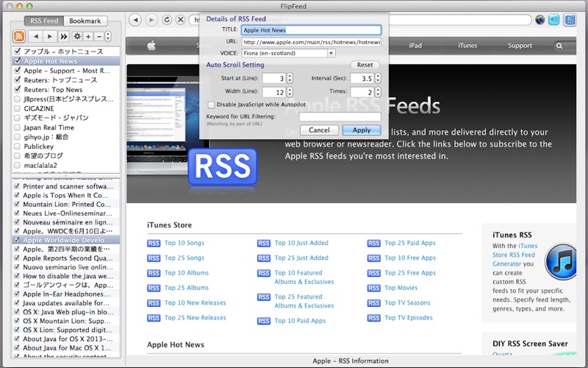The image size is (588, 368).
Task: Open the Top 10 Free Apps link
Action: [410, 258]
